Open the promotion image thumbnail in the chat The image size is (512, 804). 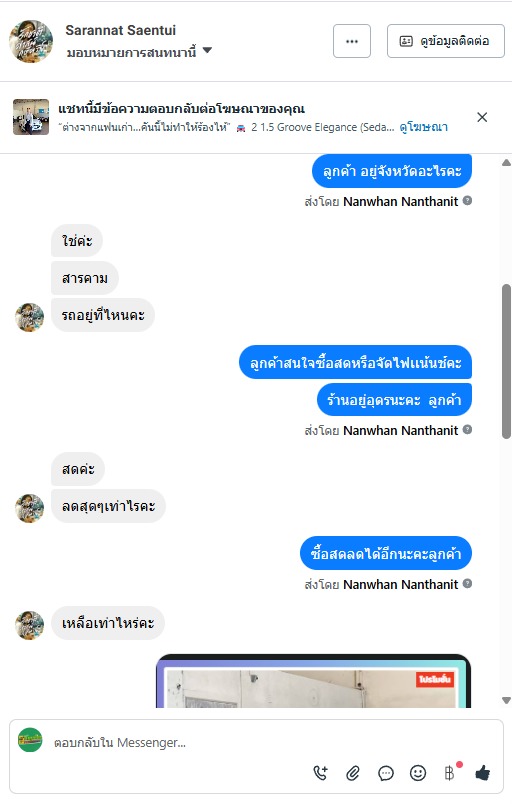click(313, 681)
